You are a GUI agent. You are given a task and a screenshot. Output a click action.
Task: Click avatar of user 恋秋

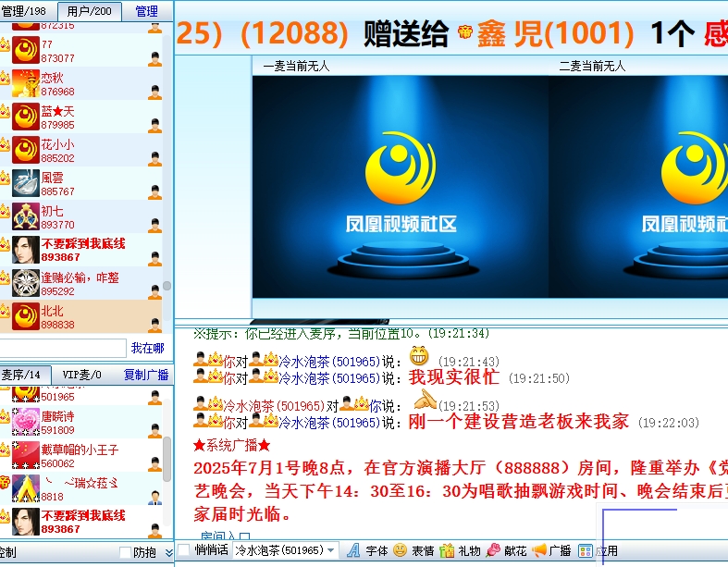[26, 83]
